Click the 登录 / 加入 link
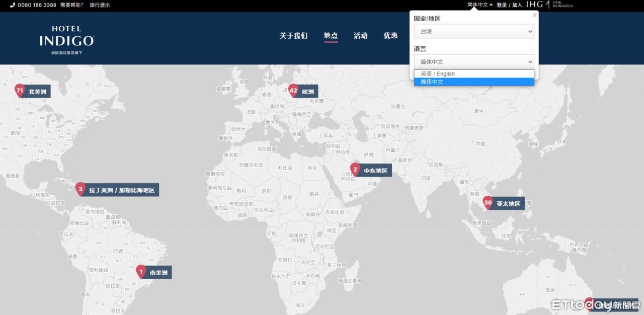Screen dimensions: 644x315 [x=509, y=5]
